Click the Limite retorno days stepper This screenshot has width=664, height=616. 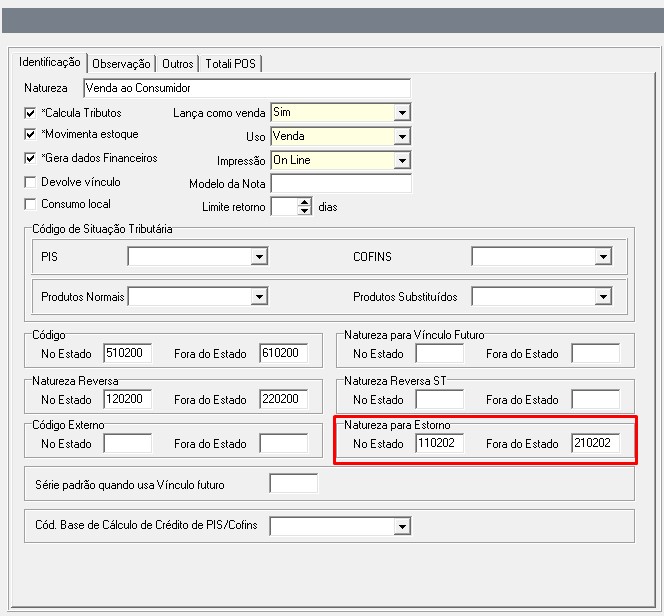[305, 207]
